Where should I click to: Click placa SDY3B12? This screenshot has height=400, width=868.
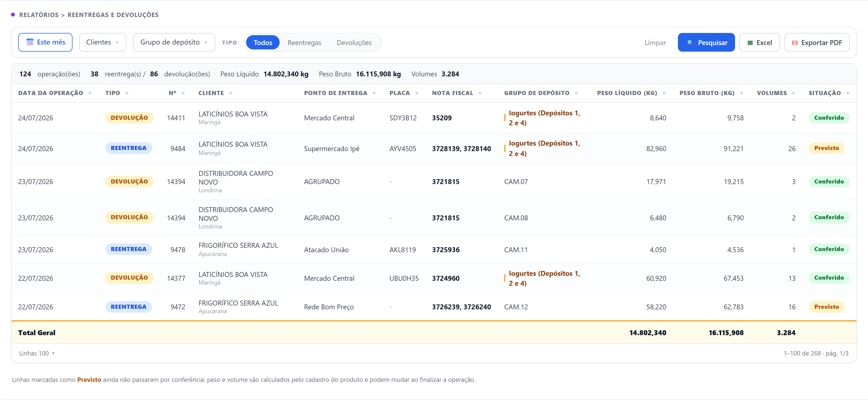(x=403, y=118)
